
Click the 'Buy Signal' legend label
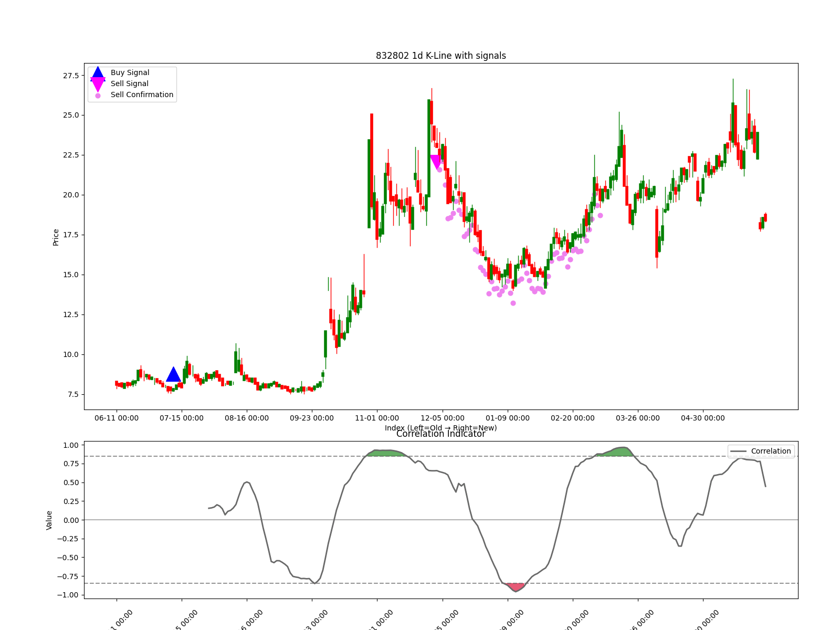coord(130,73)
